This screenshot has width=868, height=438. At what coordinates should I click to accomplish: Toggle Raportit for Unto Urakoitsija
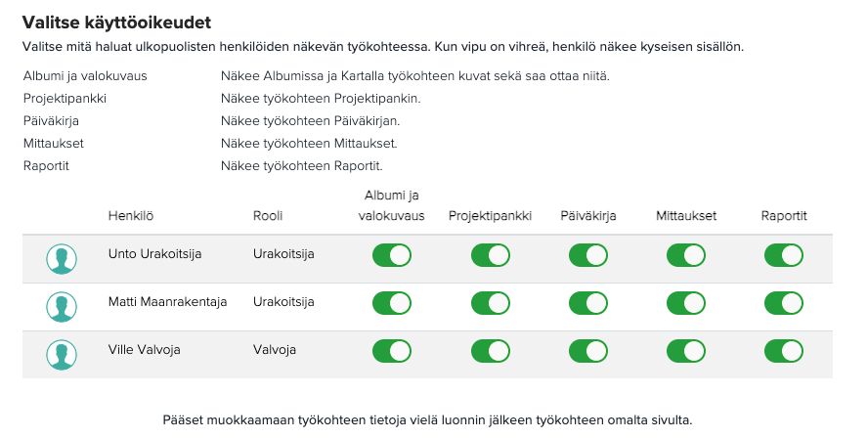tap(784, 255)
